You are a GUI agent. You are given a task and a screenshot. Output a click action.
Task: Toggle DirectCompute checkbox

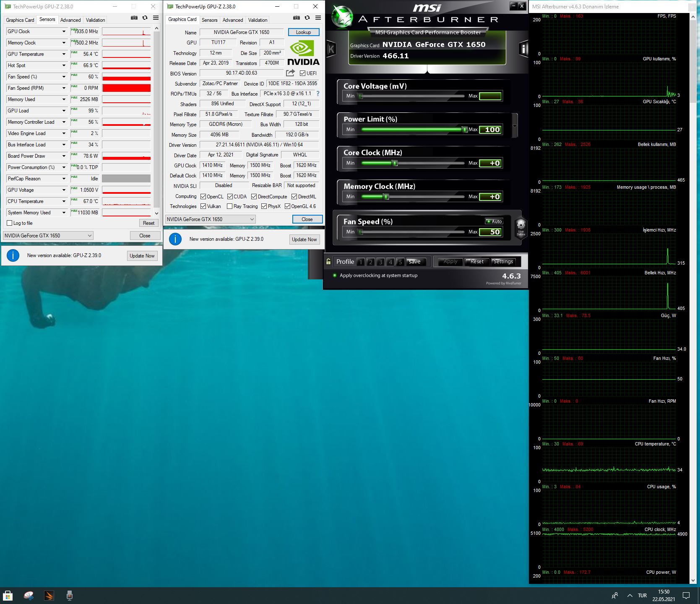click(254, 196)
